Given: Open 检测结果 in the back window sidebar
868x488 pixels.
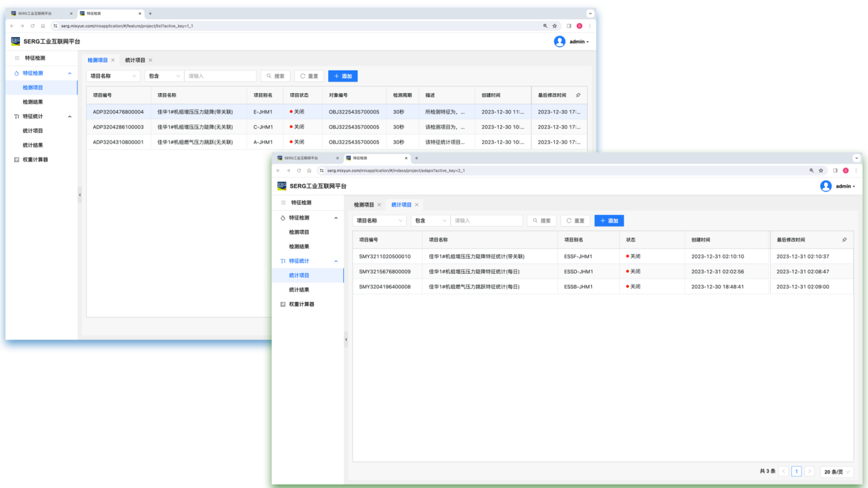Looking at the screenshot, I should [32, 102].
